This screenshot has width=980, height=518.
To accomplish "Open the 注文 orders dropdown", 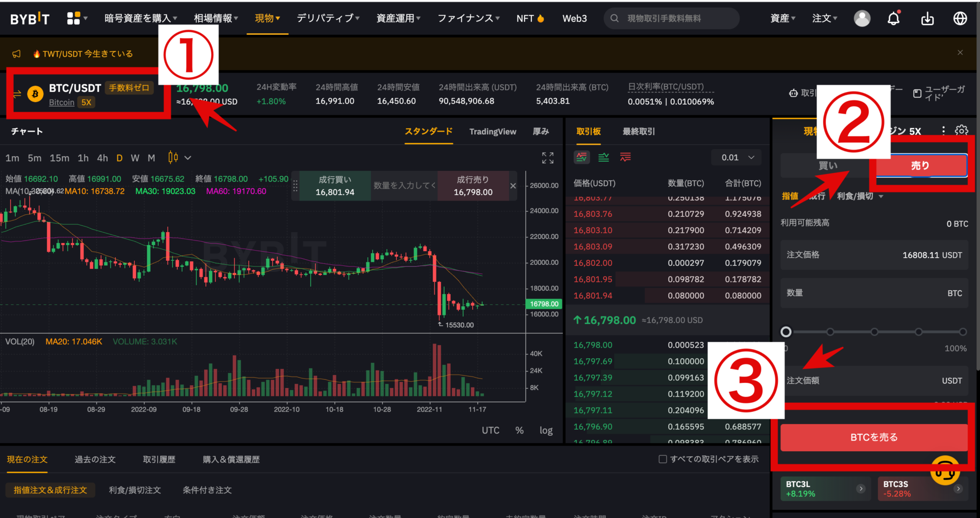I will 825,18.
